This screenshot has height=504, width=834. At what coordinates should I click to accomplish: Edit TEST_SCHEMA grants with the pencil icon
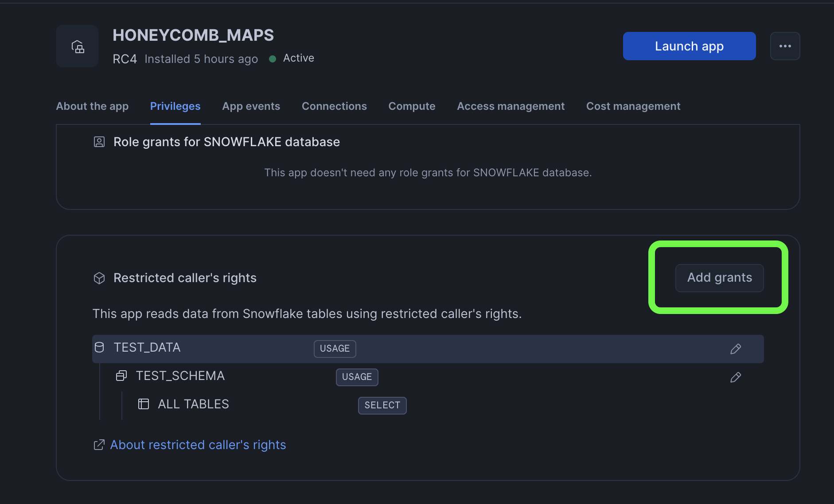(736, 377)
